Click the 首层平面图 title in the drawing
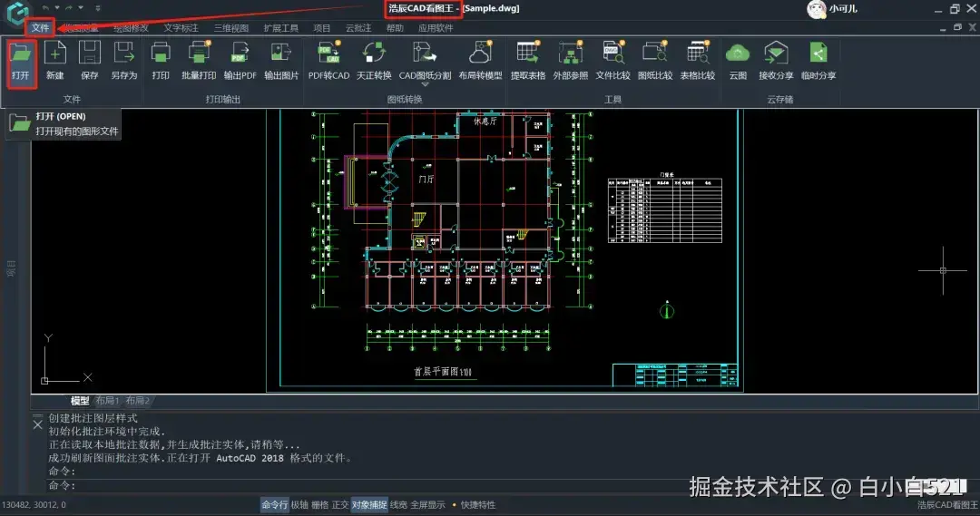This screenshot has height=516, width=980. (x=443, y=372)
